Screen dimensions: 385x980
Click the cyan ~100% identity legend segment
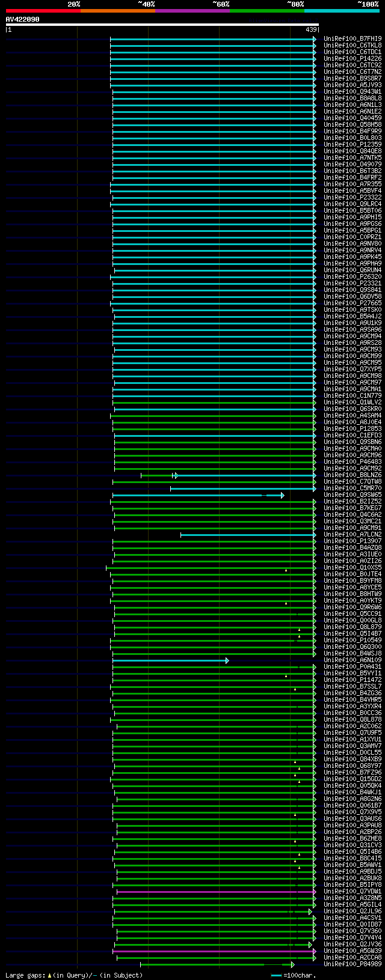click(341, 11)
